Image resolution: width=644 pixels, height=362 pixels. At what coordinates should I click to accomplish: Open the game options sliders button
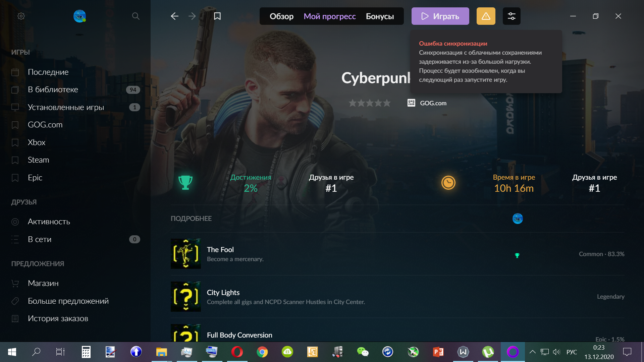[512, 16]
